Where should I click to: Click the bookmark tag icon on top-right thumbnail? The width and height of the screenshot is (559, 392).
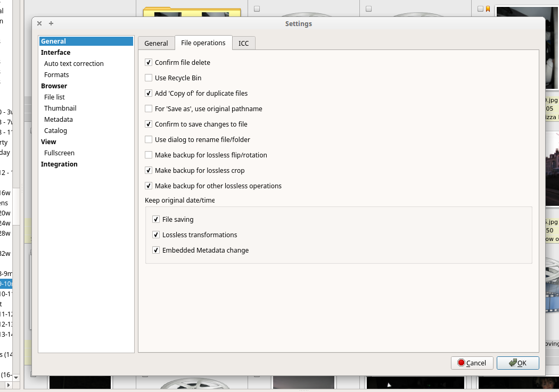click(488, 9)
